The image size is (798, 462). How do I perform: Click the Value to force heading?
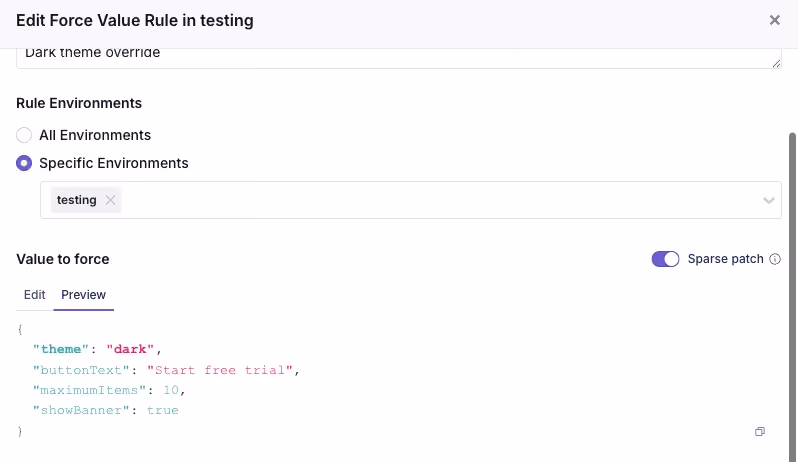pyautogui.click(x=63, y=259)
